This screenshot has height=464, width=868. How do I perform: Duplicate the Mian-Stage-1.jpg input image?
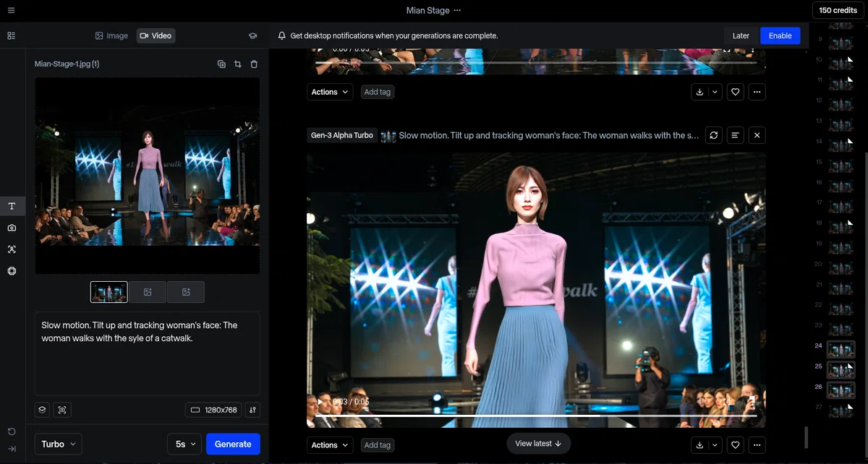coord(221,64)
